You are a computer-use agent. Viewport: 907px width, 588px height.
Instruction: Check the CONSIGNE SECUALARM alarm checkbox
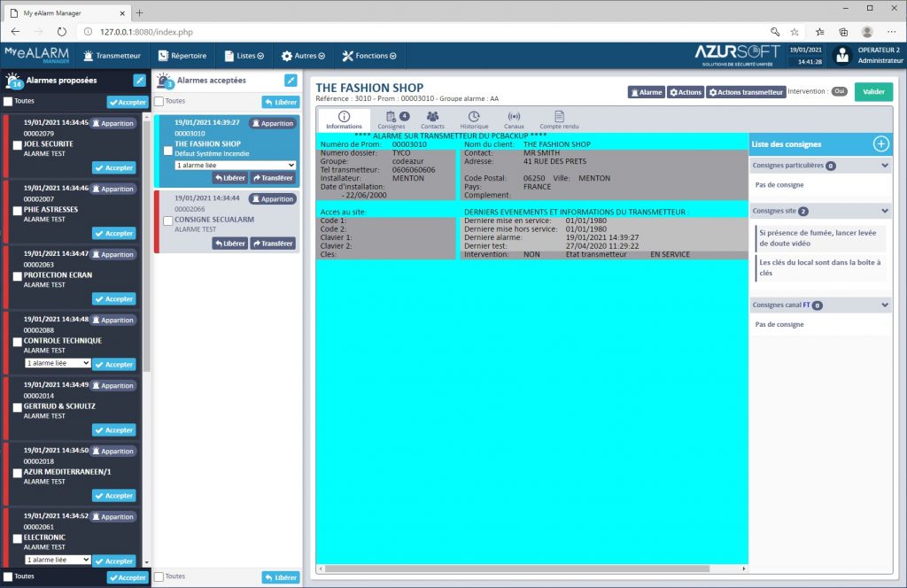tap(168, 220)
